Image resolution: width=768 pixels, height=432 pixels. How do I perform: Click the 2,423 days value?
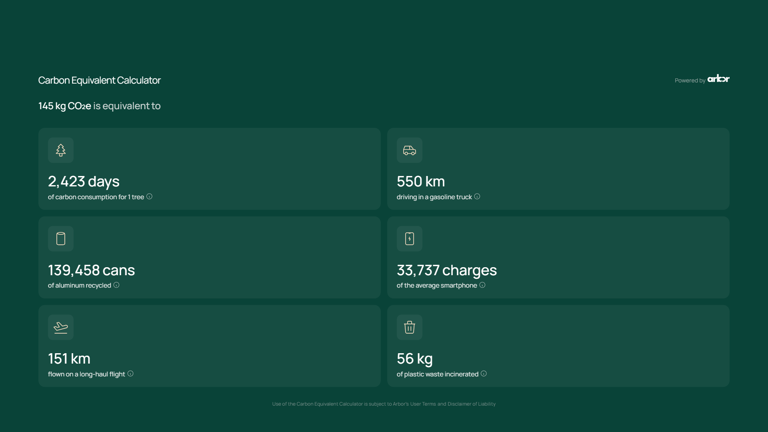coord(84,181)
